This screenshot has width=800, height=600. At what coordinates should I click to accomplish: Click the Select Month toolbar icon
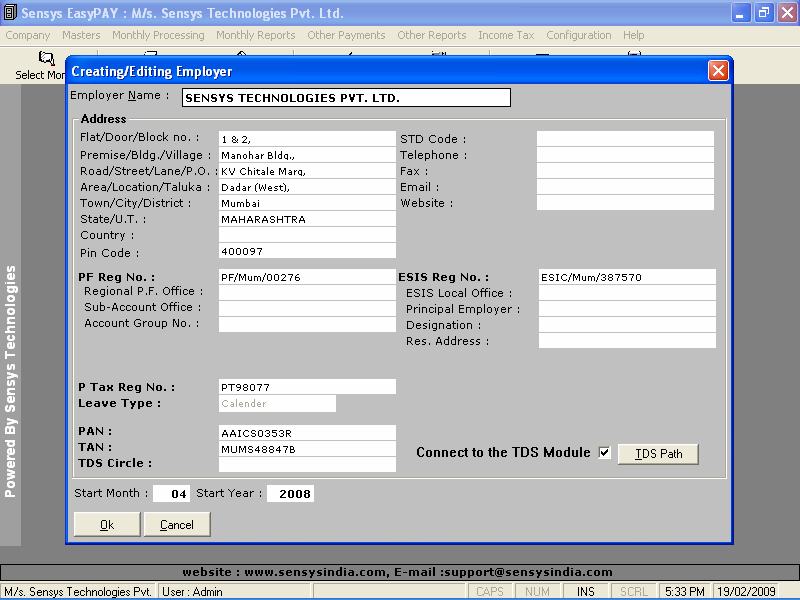click(46, 59)
